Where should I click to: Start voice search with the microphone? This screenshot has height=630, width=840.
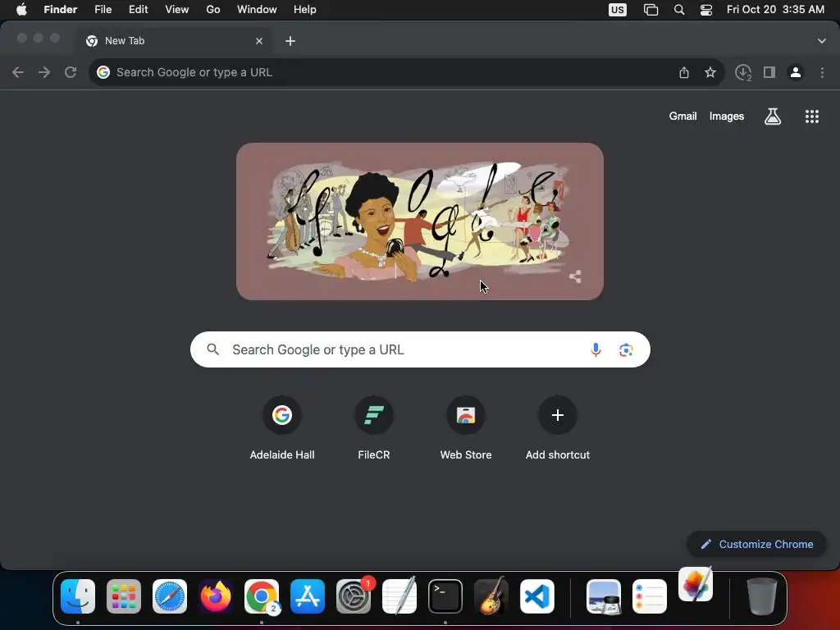click(x=596, y=349)
